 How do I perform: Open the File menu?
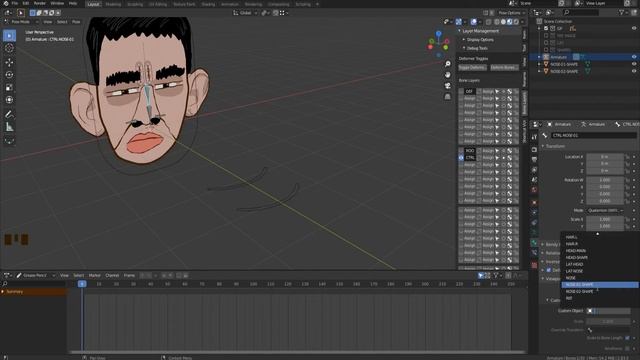pyautogui.click(x=15, y=3)
